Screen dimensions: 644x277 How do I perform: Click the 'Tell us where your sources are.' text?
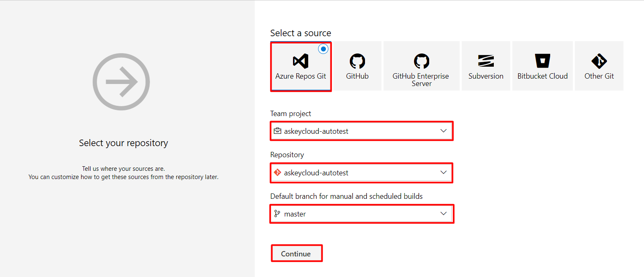123,169
